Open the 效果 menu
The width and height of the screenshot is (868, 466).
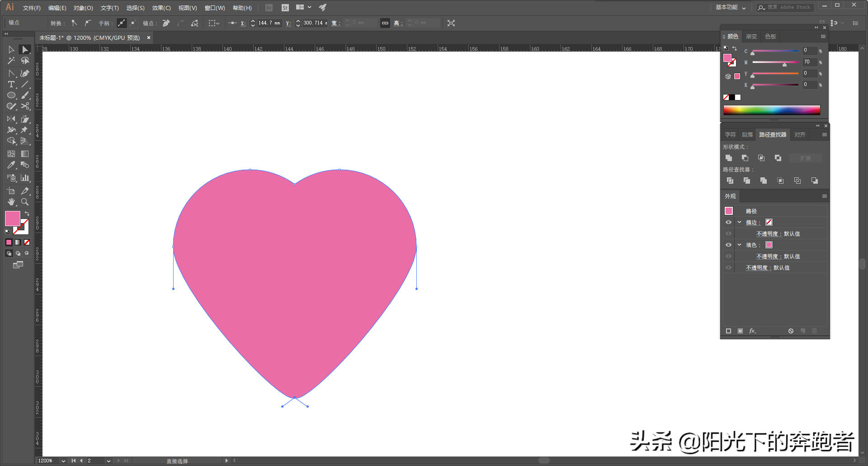pos(161,7)
